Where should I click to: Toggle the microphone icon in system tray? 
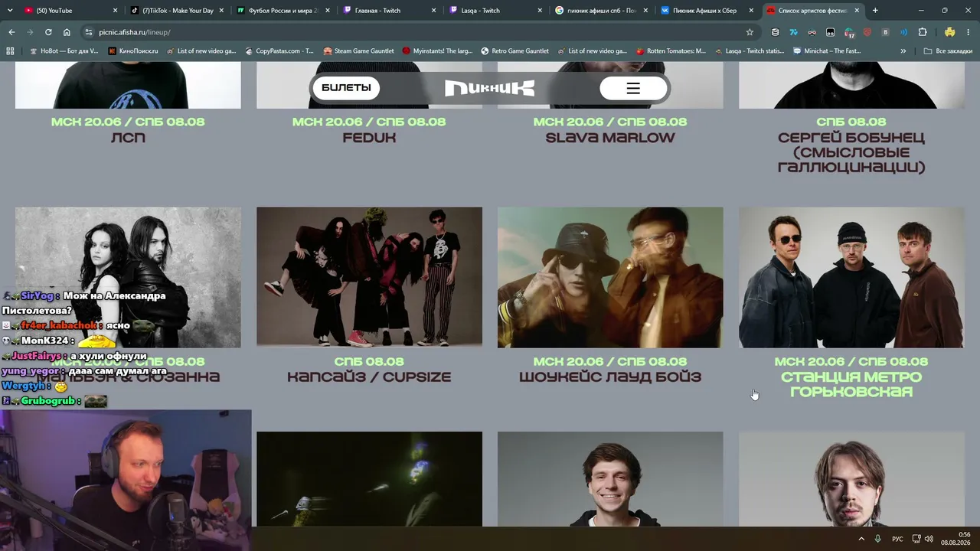[878, 539]
